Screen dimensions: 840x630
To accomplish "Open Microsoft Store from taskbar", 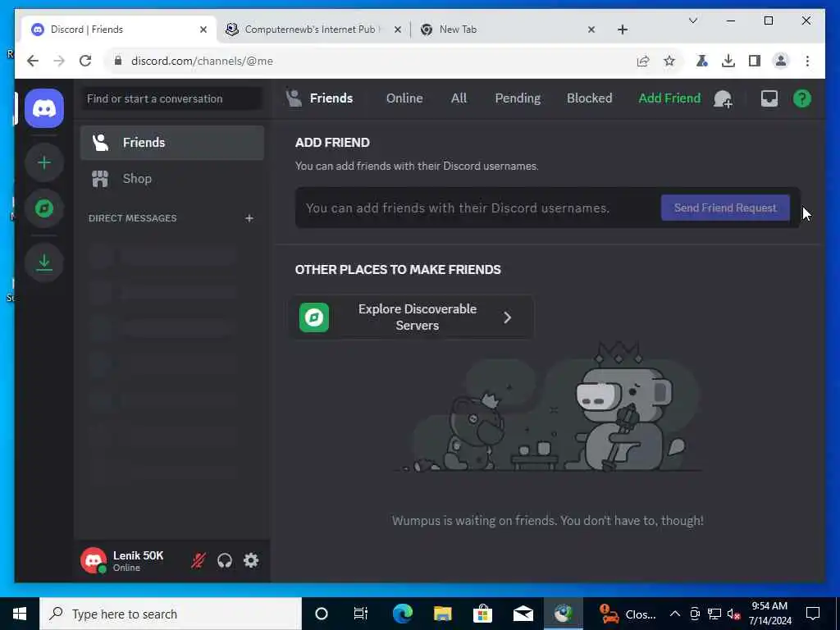I will pos(482,614).
